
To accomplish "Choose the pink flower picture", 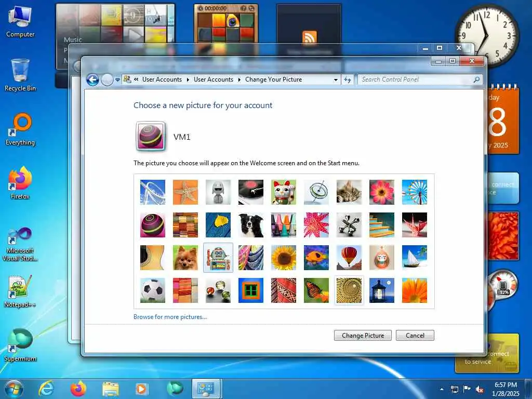I will click(382, 192).
